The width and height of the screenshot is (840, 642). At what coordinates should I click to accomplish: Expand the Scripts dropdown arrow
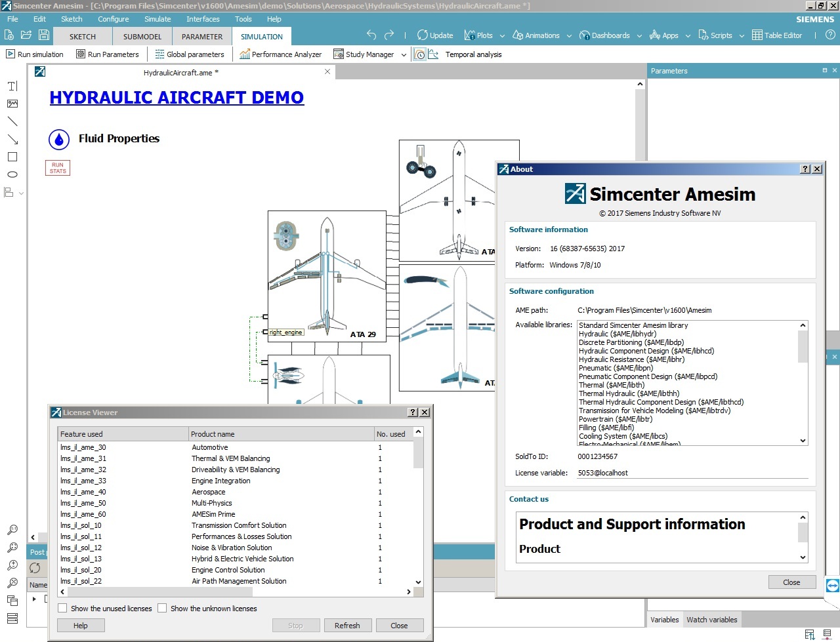tap(742, 36)
